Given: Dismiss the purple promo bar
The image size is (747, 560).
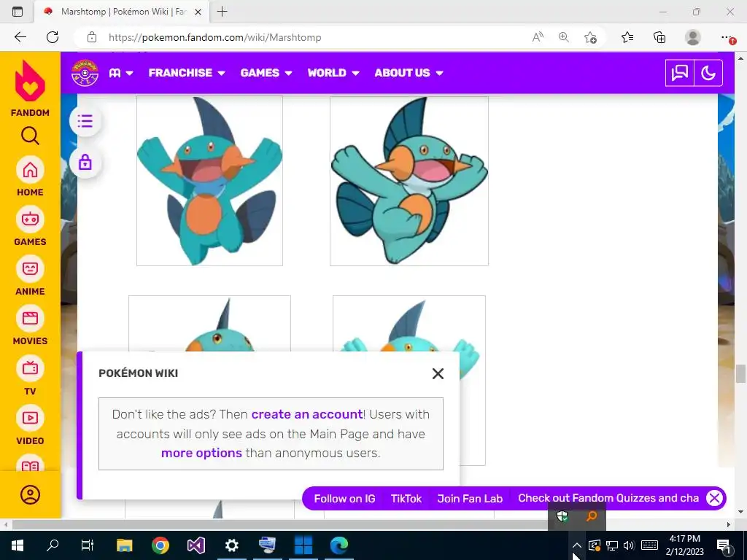Looking at the screenshot, I should point(714,498).
